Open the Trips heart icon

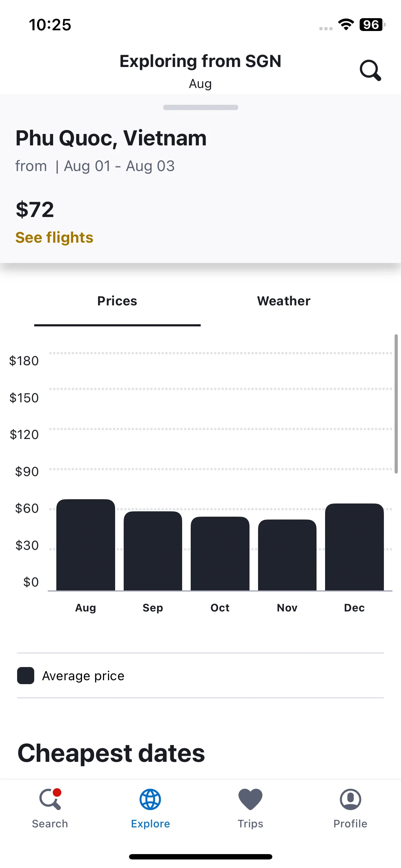coord(250,799)
